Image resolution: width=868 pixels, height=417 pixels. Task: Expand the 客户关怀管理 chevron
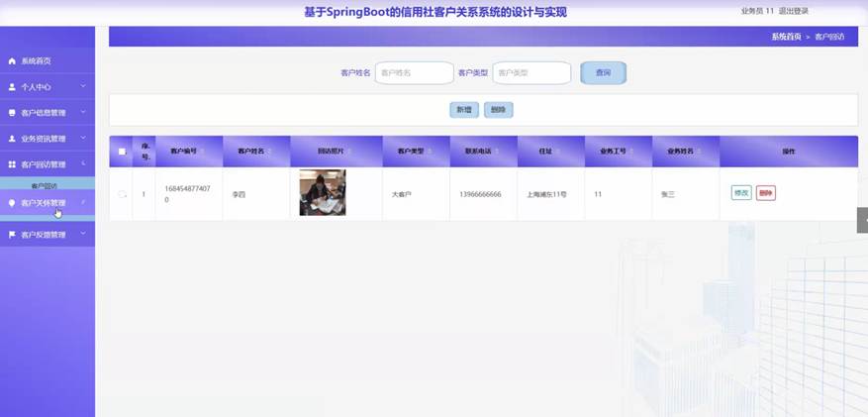click(83, 203)
